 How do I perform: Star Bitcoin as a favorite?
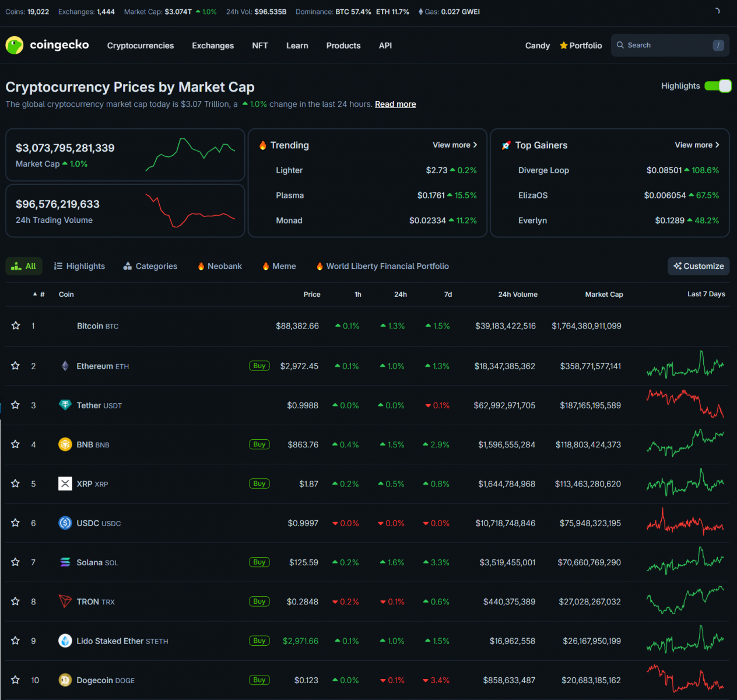[x=16, y=325]
